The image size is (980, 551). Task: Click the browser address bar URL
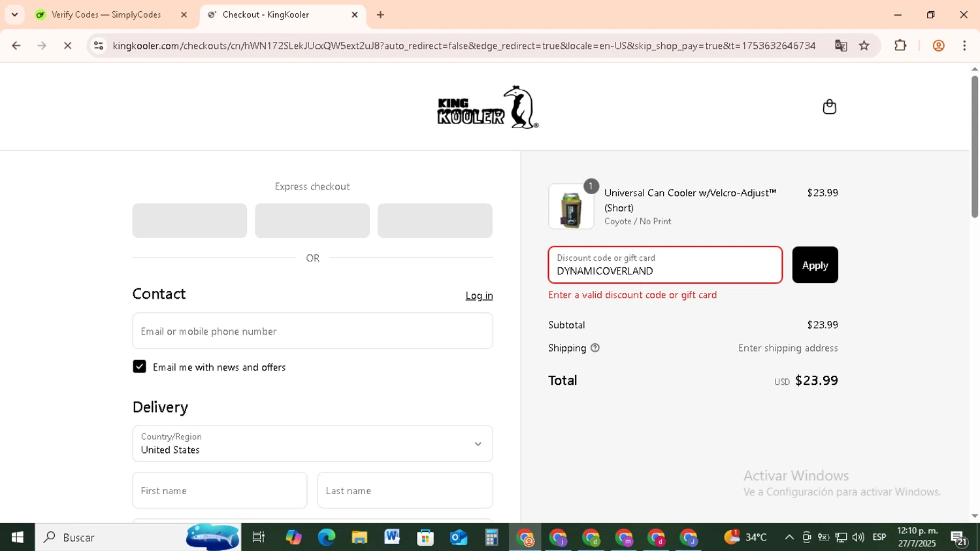(x=464, y=46)
